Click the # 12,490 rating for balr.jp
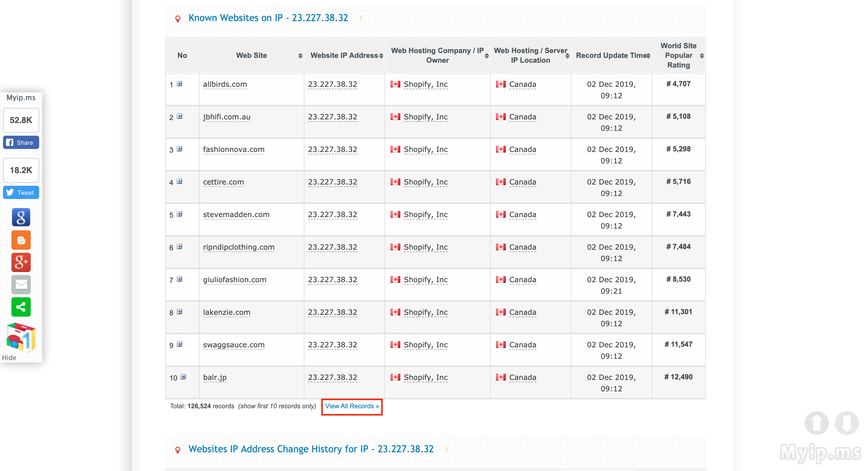The width and height of the screenshot is (868, 471). [x=678, y=377]
